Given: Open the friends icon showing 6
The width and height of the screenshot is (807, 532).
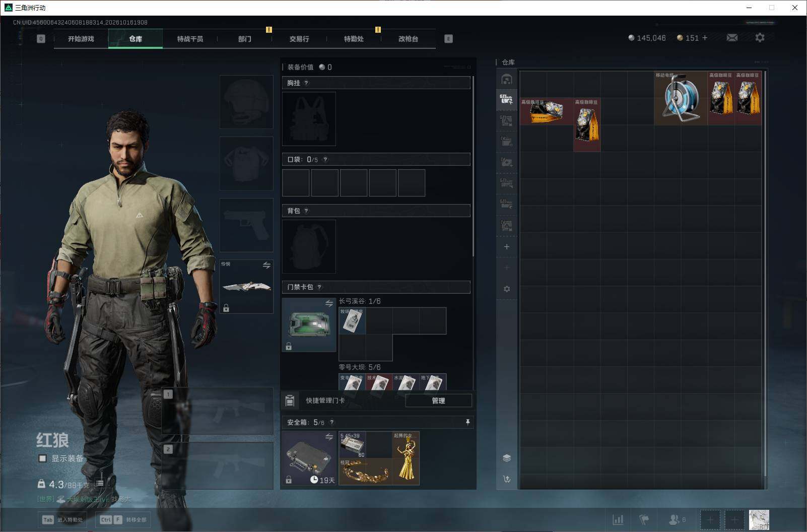Looking at the screenshot, I should (x=677, y=519).
